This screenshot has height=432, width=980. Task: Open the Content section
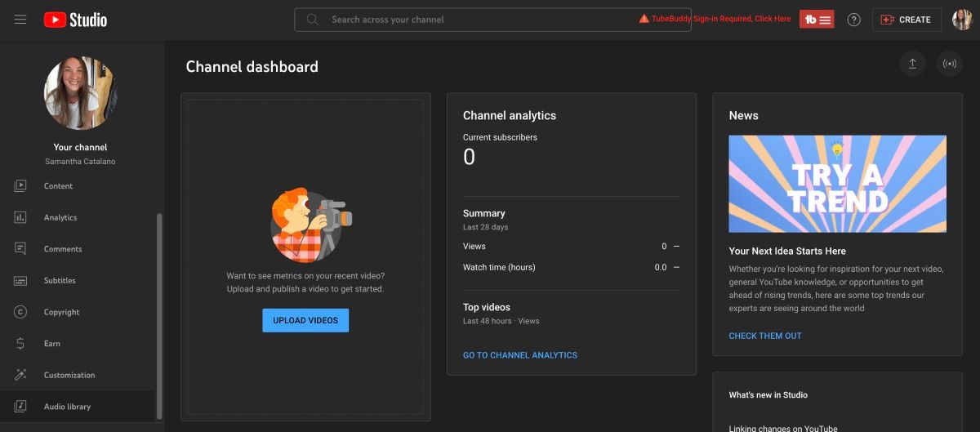(58, 186)
